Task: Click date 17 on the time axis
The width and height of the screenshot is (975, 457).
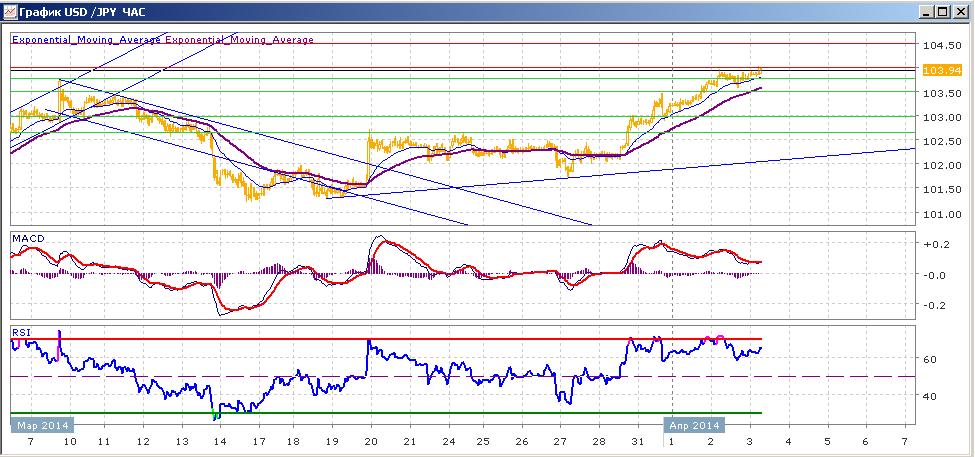Action: [x=259, y=441]
